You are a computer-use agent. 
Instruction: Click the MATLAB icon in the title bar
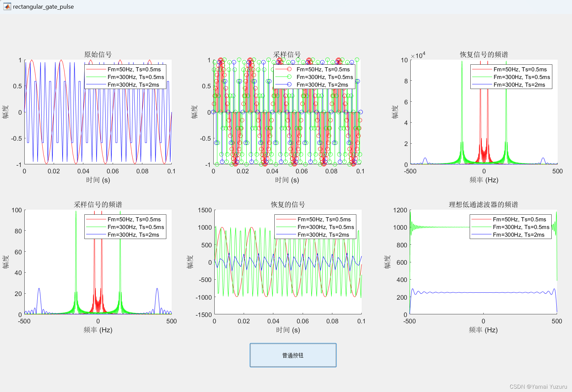[7, 7]
